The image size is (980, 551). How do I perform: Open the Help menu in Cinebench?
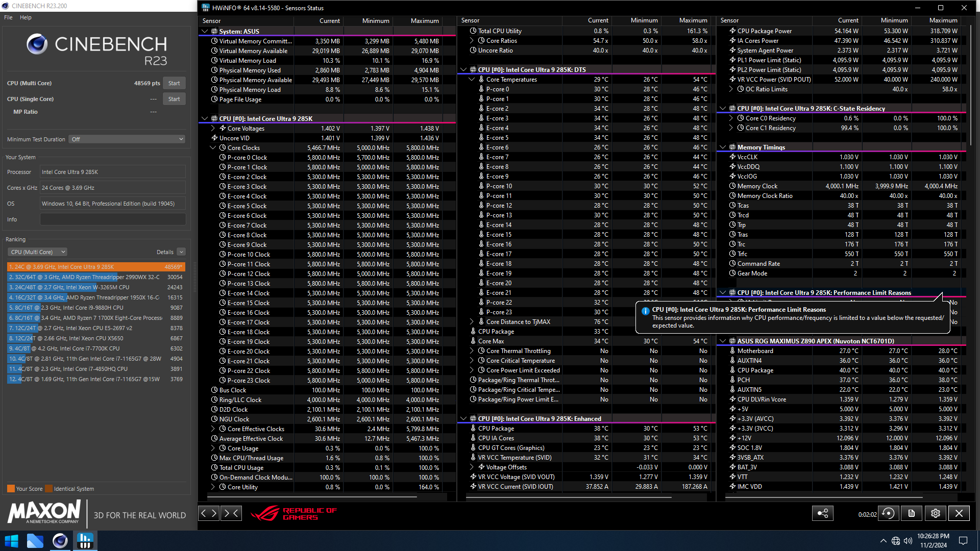tap(26, 17)
